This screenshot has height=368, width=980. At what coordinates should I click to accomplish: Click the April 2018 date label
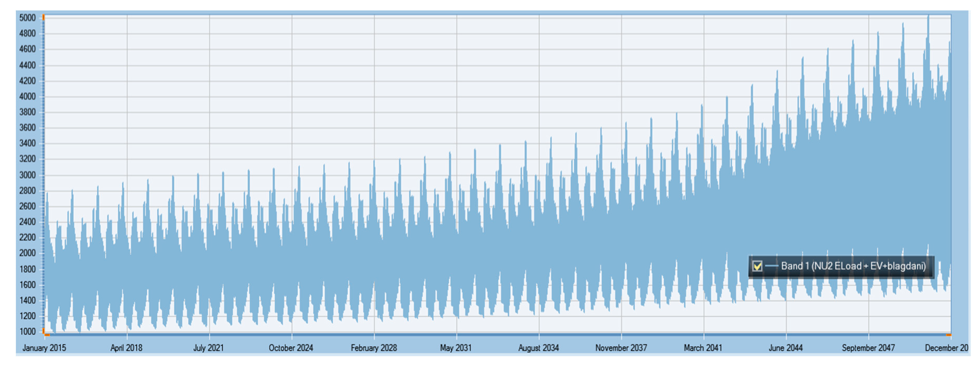pos(126,348)
